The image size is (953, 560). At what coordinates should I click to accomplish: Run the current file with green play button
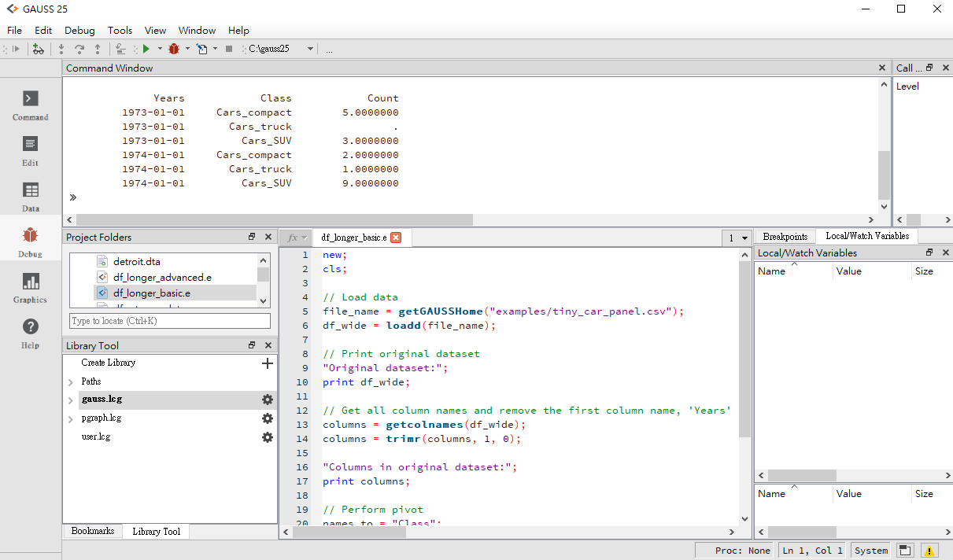[x=146, y=49]
